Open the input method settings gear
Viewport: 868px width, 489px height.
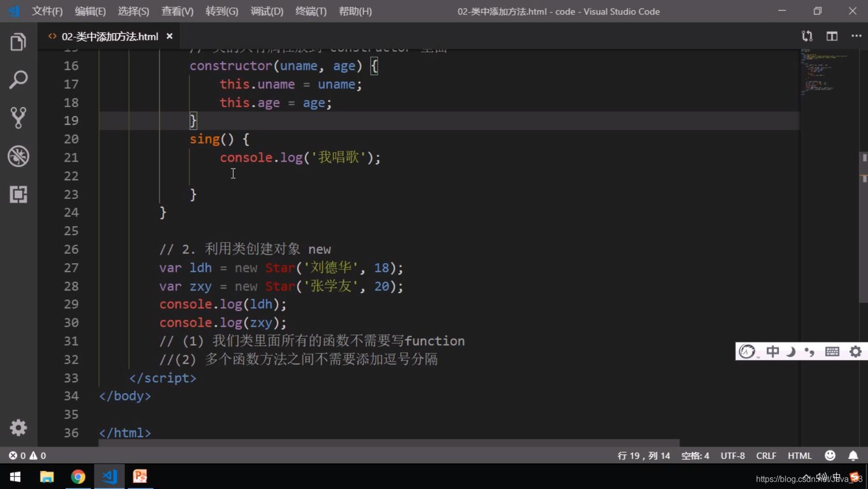coord(856,351)
